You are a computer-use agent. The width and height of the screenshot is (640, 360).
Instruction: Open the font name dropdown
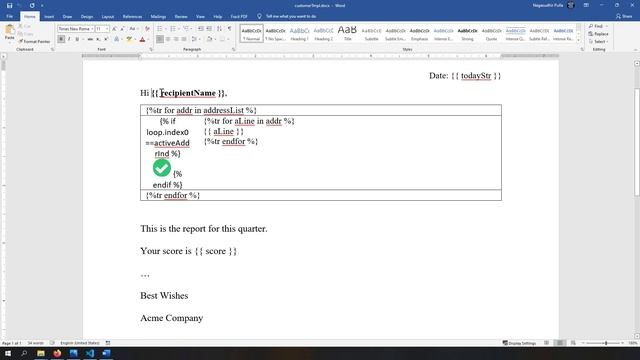[x=92, y=29]
